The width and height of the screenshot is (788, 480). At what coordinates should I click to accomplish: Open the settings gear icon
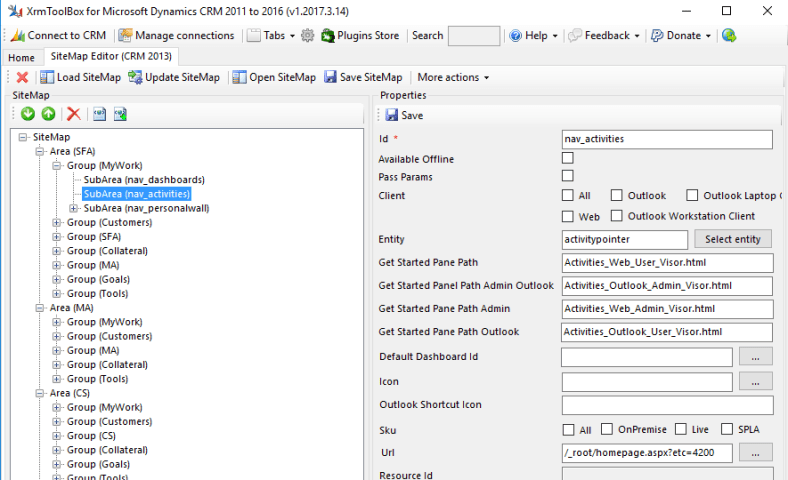pyautogui.click(x=307, y=35)
